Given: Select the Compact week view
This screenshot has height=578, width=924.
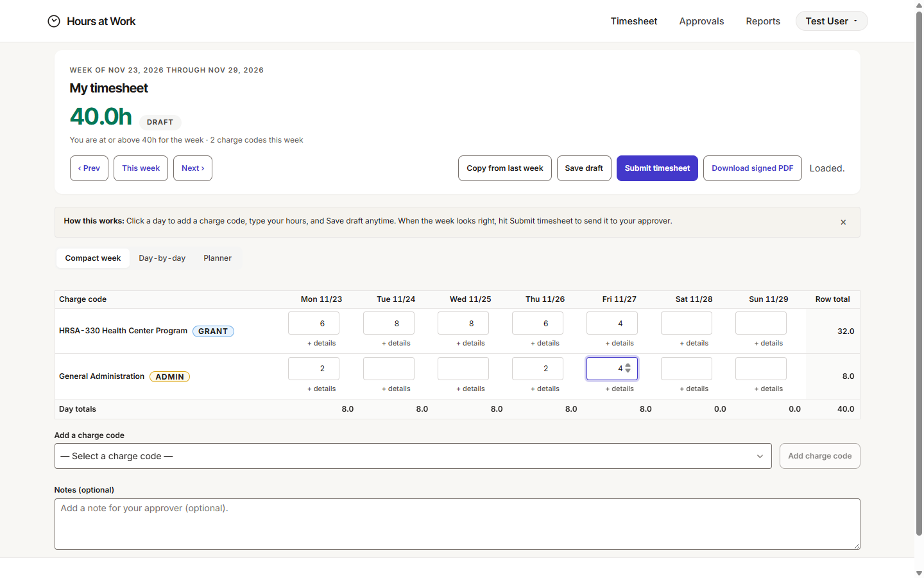Looking at the screenshot, I should (93, 258).
